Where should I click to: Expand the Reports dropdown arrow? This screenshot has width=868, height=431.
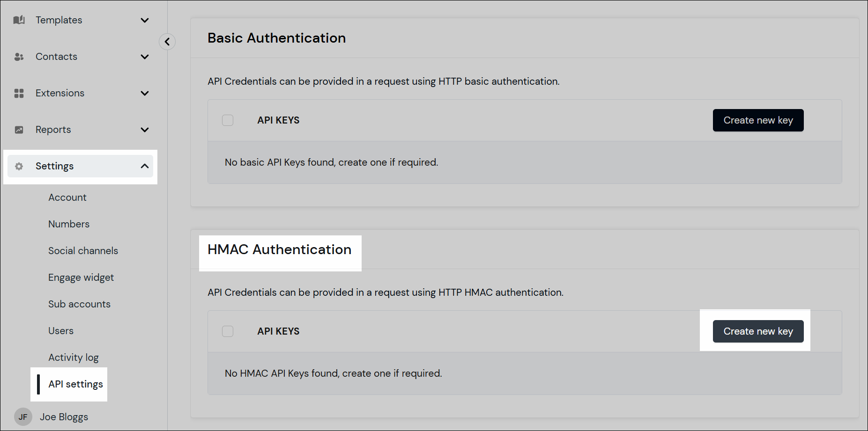click(x=145, y=130)
